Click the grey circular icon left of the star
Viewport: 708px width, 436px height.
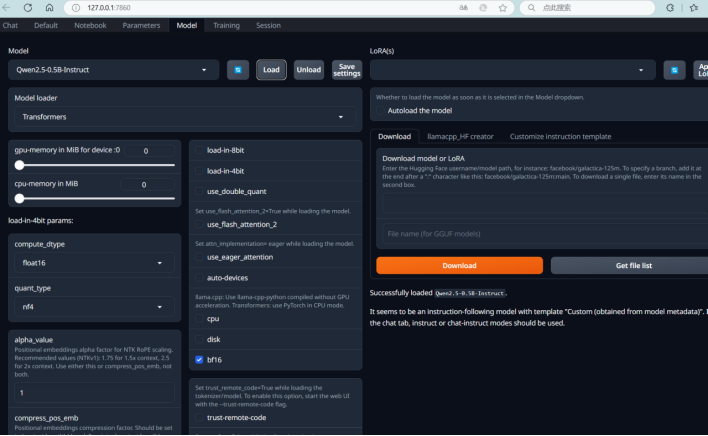point(483,8)
